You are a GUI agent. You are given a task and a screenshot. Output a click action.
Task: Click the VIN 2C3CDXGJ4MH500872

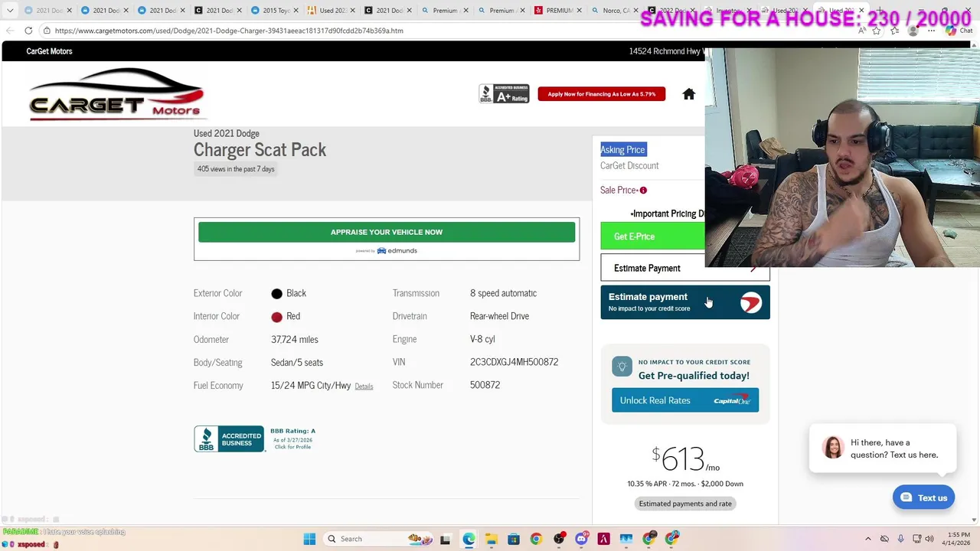tap(514, 362)
